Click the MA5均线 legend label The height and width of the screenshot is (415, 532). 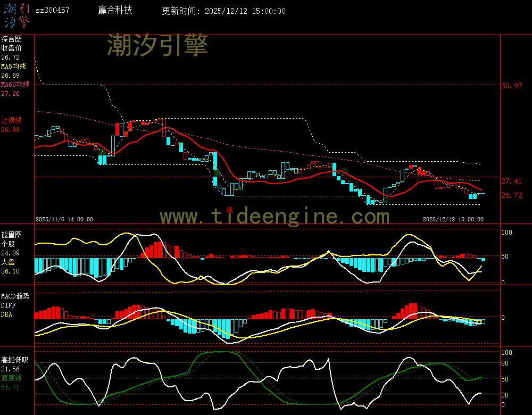coord(13,66)
